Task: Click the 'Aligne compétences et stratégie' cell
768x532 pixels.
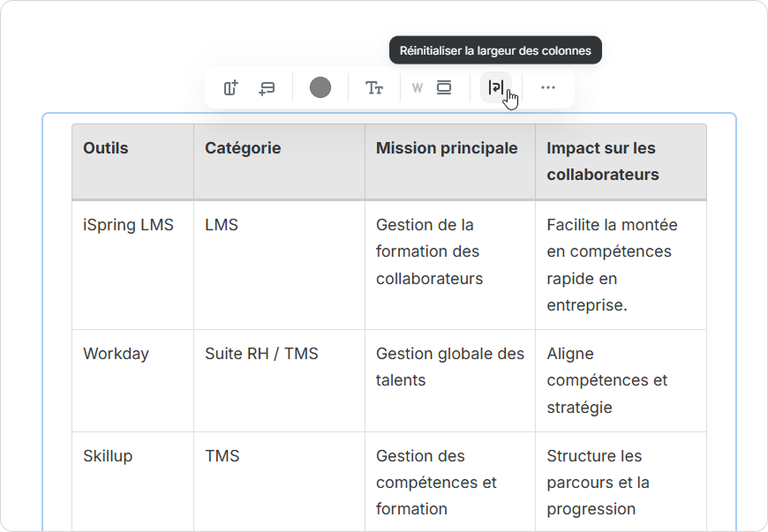Action: pos(606,380)
